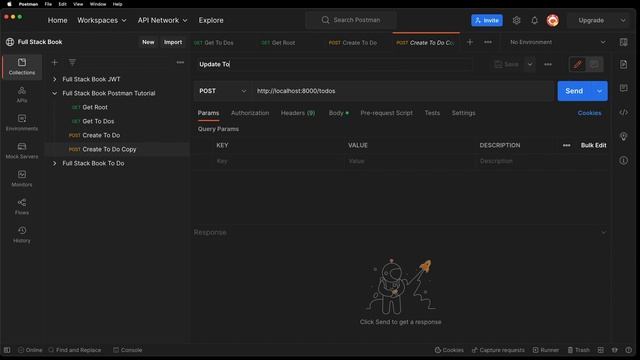Collapse the Full Stack Book Postman Tutorial collection
Screen dimensions: 640x360
(x=55, y=93)
